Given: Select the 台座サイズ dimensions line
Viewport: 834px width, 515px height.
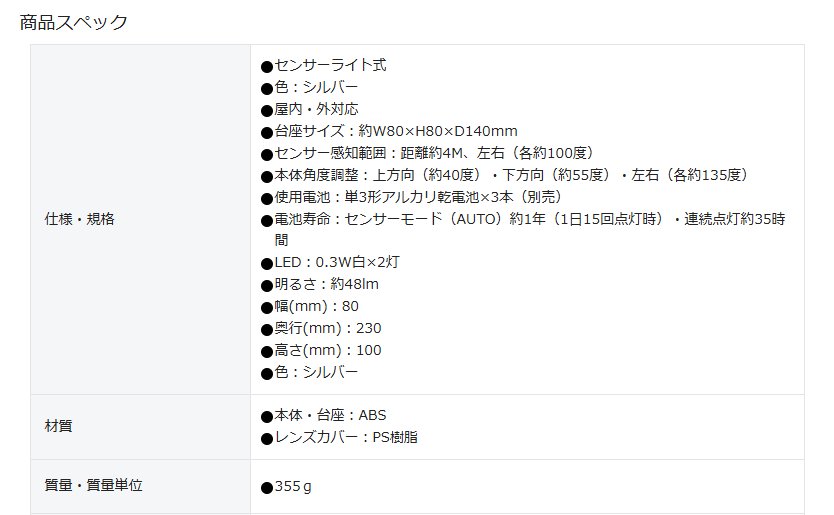Looking at the screenshot, I should coord(389,131).
